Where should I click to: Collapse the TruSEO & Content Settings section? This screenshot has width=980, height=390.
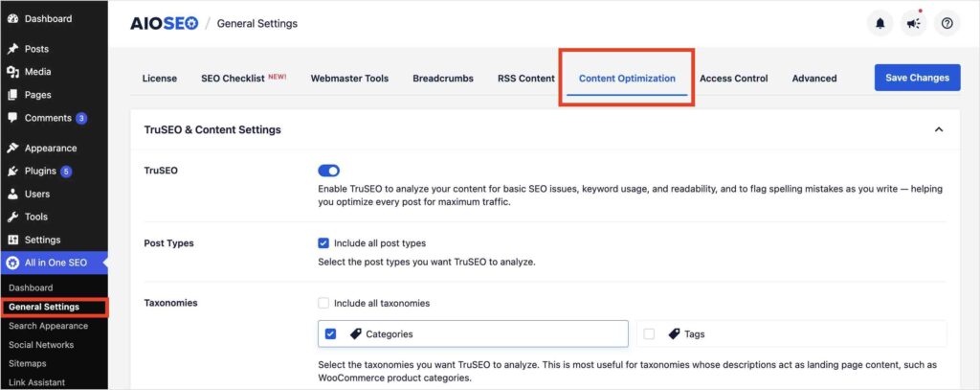click(x=938, y=129)
